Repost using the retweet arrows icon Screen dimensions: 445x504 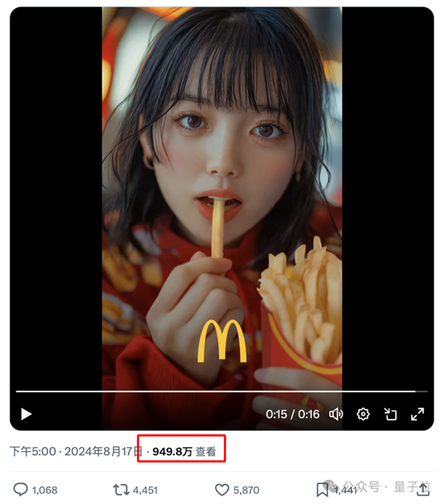(x=121, y=490)
